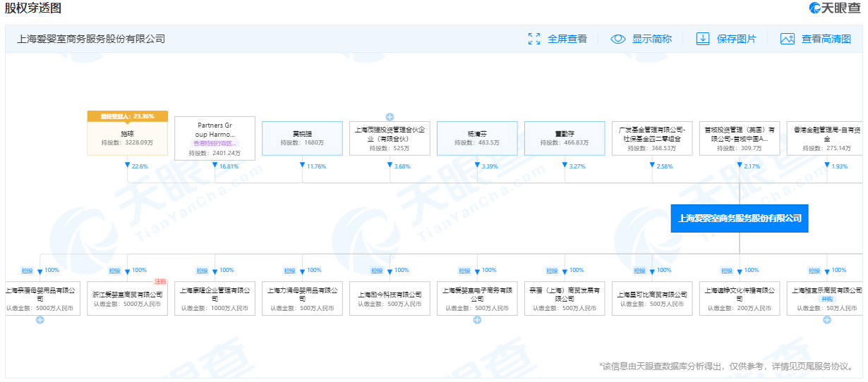Expand the plus below 上海爱婴室电子商务有限公司

pos(477,320)
